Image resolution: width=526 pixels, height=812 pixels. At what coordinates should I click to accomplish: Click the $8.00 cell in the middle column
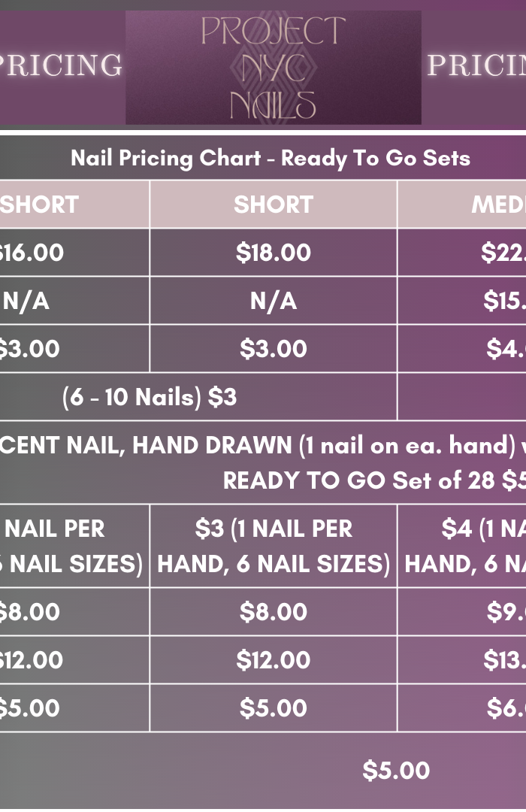[x=273, y=612]
